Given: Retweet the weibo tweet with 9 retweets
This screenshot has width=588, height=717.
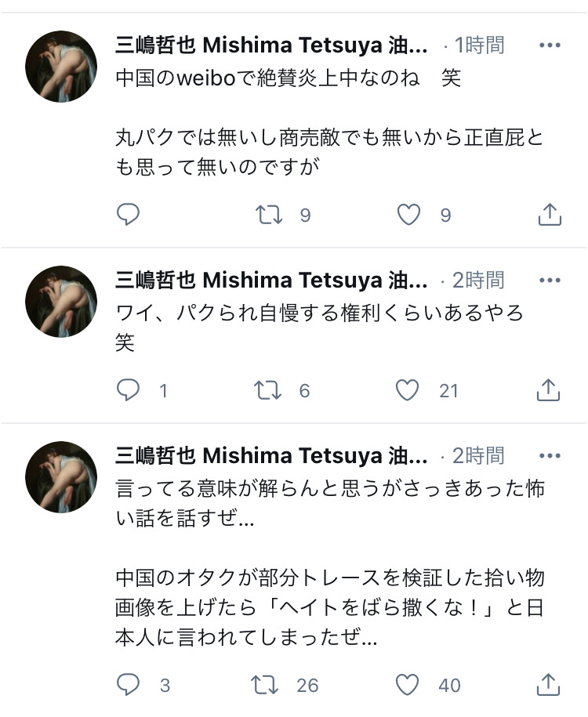Looking at the screenshot, I should (269, 215).
